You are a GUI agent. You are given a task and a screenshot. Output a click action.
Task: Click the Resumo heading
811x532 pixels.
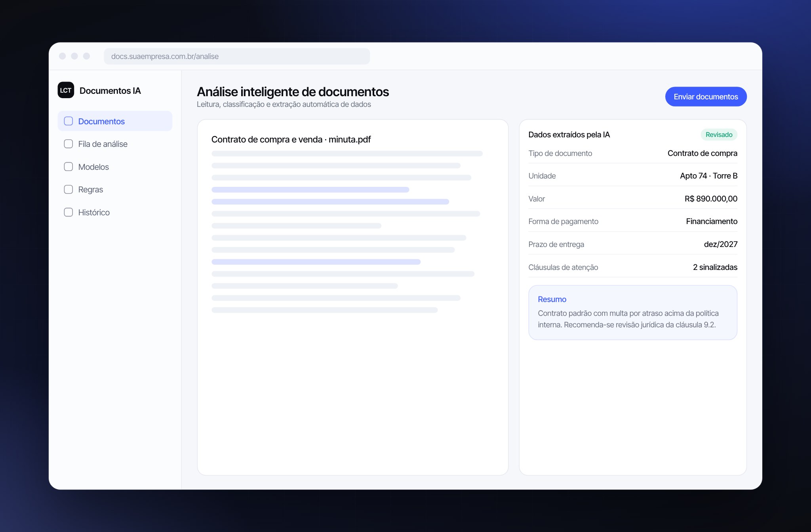tap(552, 299)
